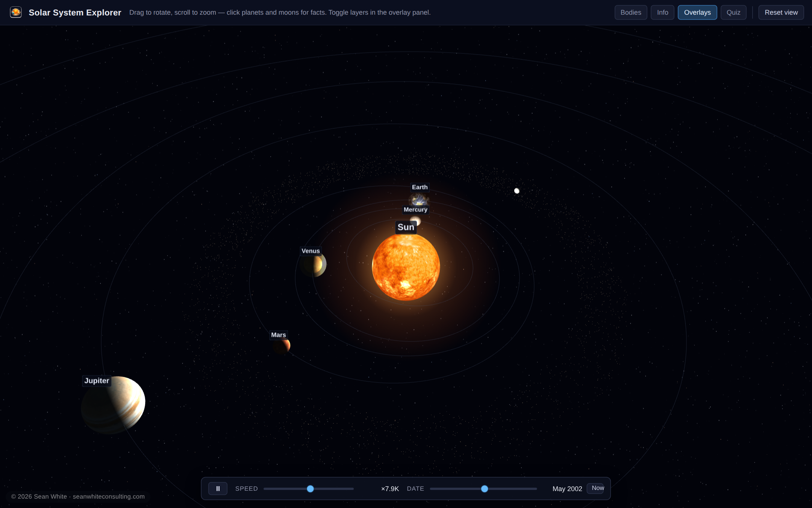Click the DATE slider handle
The height and width of the screenshot is (508, 812).
(485, 489)
